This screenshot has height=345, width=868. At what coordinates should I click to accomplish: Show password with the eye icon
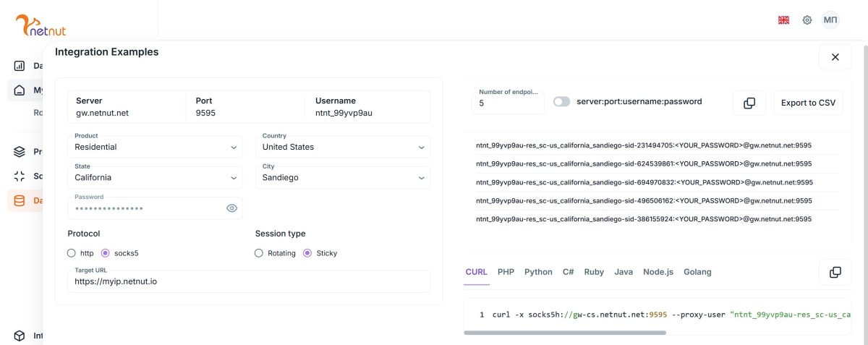click(x=231, y=208)
